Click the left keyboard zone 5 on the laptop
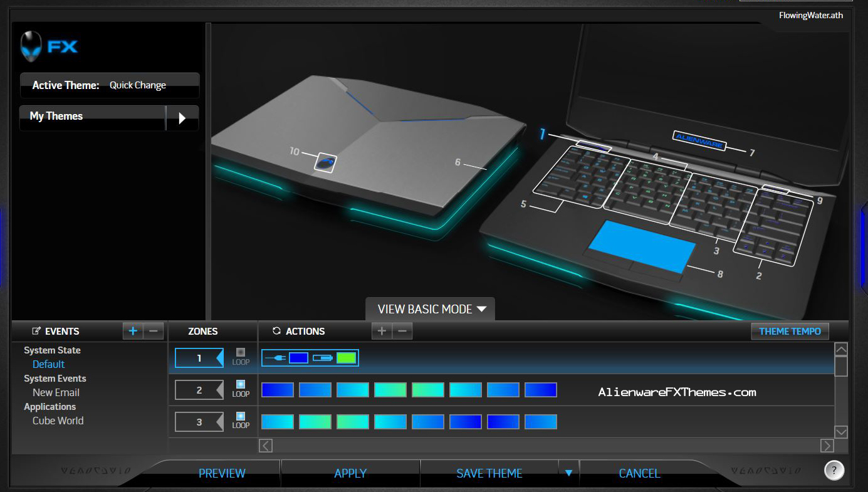 tap(580, 177)
